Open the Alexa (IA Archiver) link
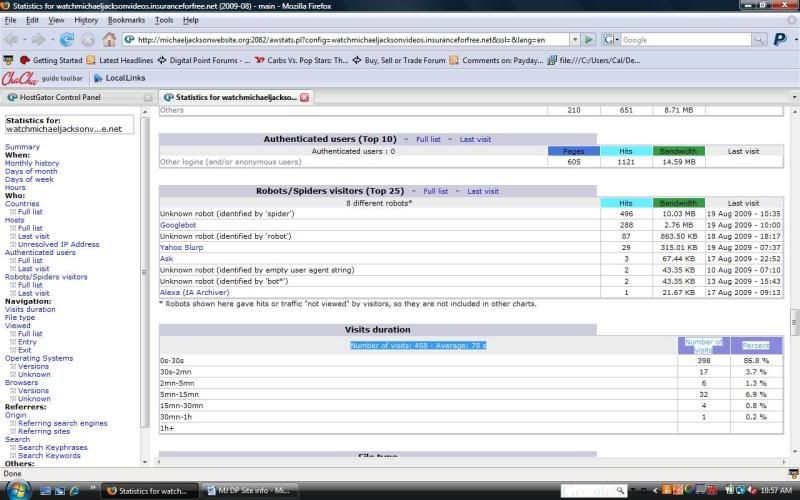800x500 pixels. click(x=194, y=292)
